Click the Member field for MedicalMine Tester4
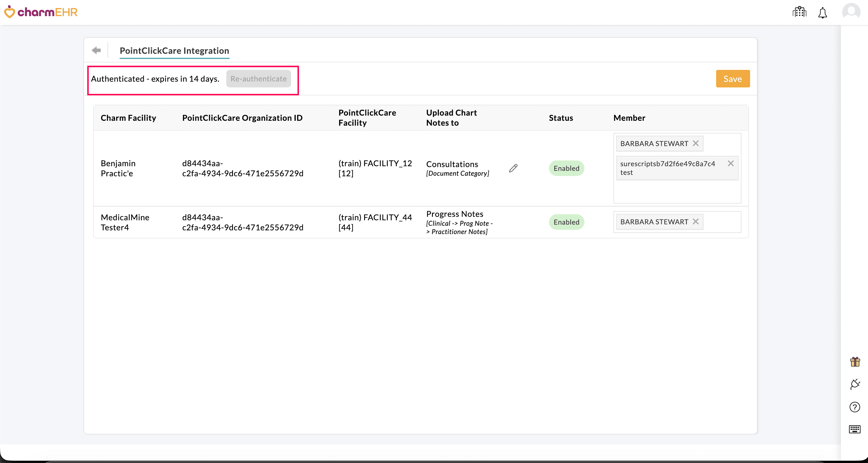The image size is (868, 463). coord(677,222)
